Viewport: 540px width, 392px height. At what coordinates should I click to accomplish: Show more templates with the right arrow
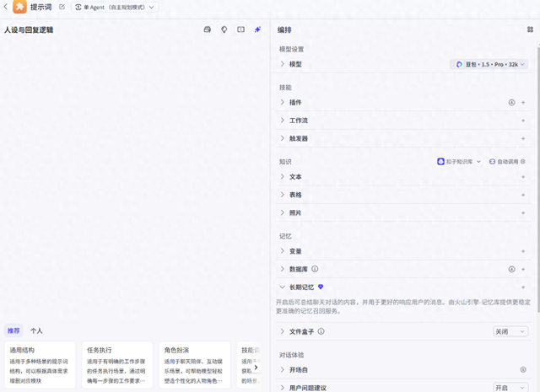256,368
